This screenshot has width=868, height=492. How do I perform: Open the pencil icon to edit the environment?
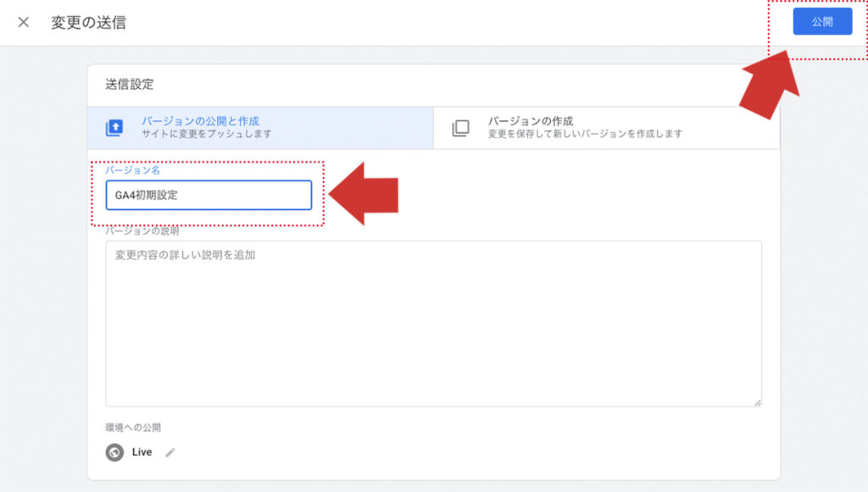pyautogui.click(x=170, y=452)
